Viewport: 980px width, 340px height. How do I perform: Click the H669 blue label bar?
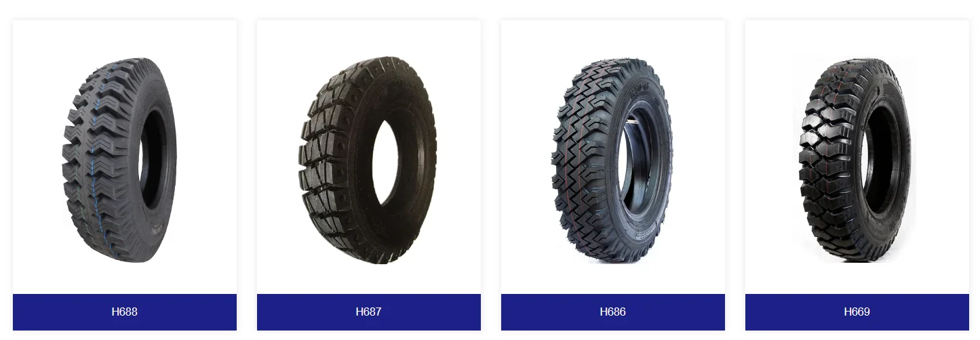(857, 312)
